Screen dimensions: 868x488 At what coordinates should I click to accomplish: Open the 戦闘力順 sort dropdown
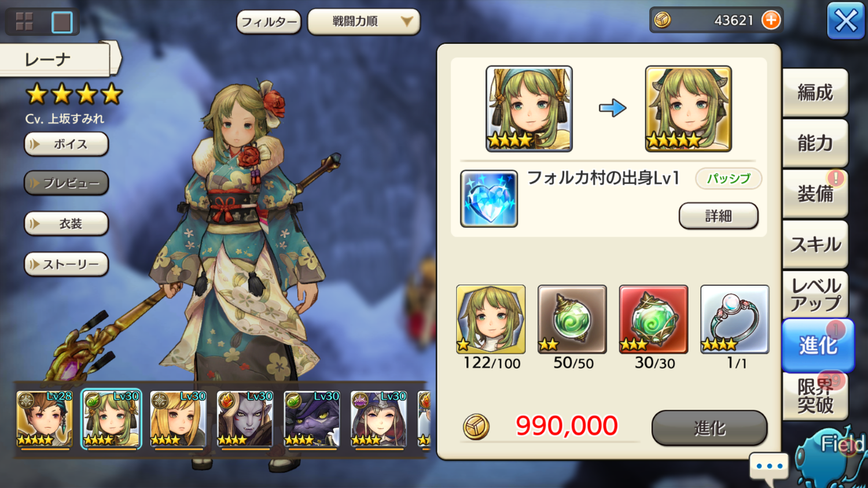tap(364, 22)
